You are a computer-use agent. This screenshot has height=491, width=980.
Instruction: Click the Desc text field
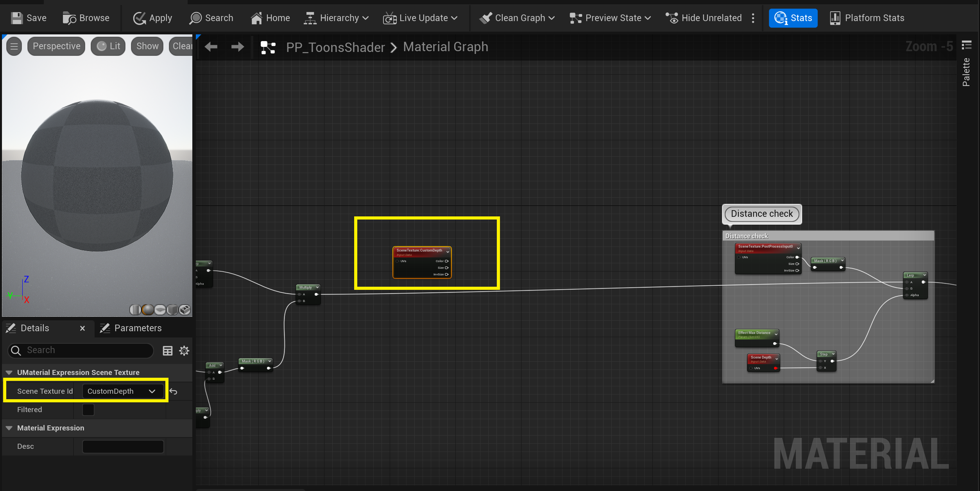pos(123,446)
